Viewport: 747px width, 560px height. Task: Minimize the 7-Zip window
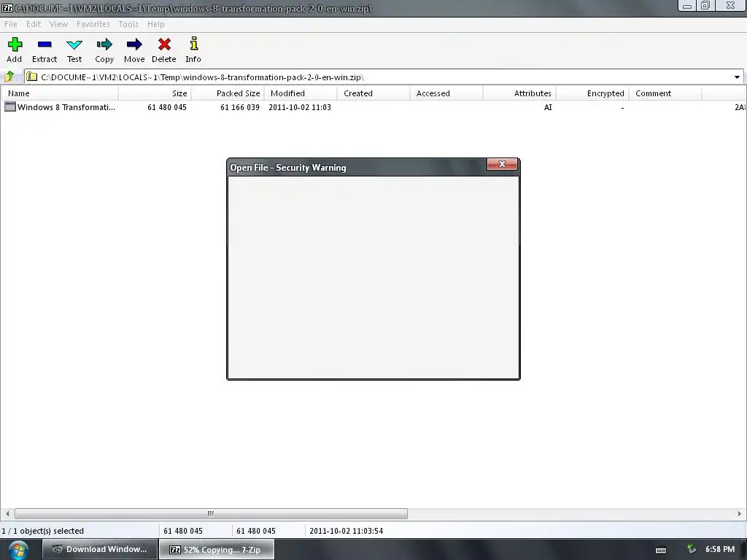click(x=687, y=6)
